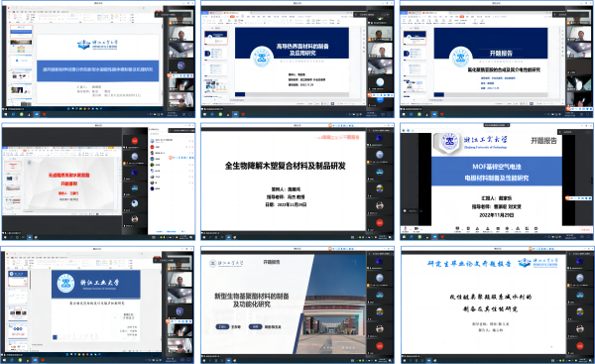
Task: Open settings gear in MOF meeting toolbar
Action: (x=535, y=228)
